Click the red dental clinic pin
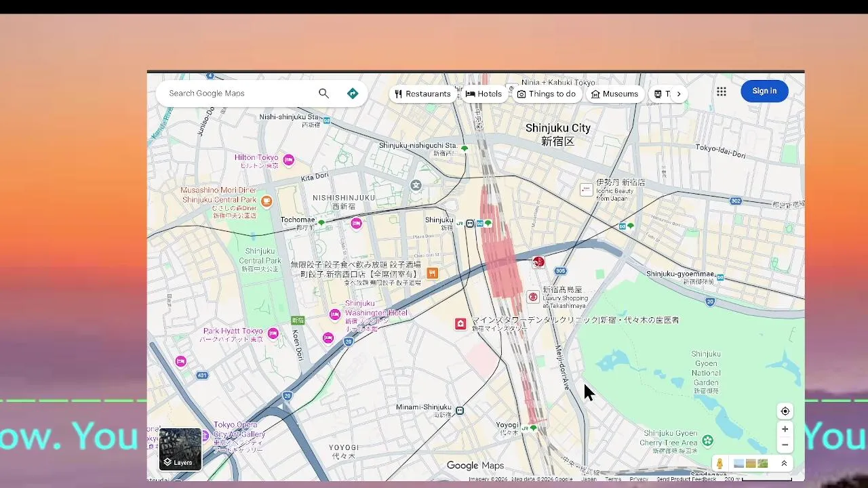 [x=460, y=324]
